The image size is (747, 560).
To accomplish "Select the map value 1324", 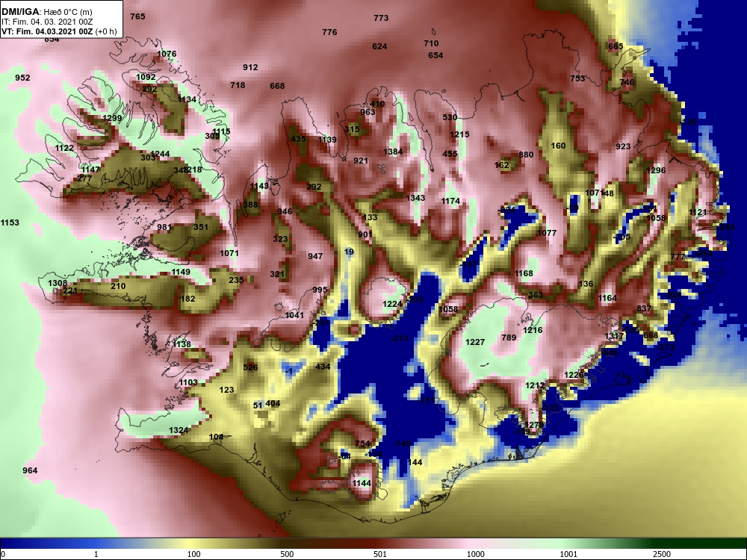I will [x=179, y=430].
